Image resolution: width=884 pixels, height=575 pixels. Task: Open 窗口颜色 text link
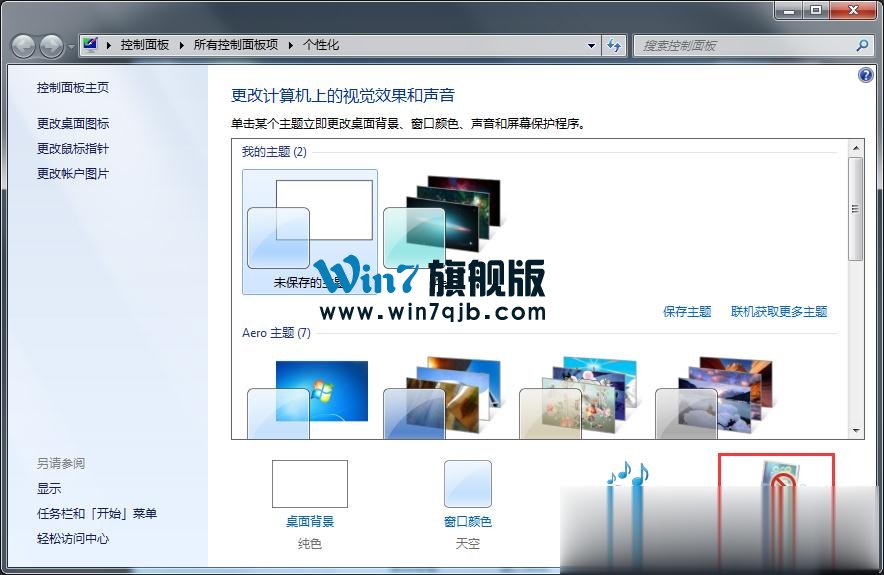tap(467, 521)
